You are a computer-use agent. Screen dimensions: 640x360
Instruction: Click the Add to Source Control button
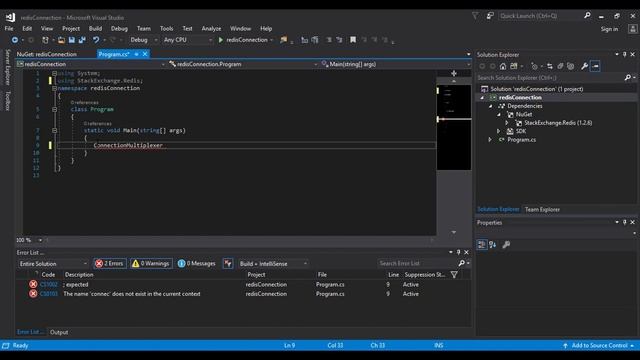point(599,346)
